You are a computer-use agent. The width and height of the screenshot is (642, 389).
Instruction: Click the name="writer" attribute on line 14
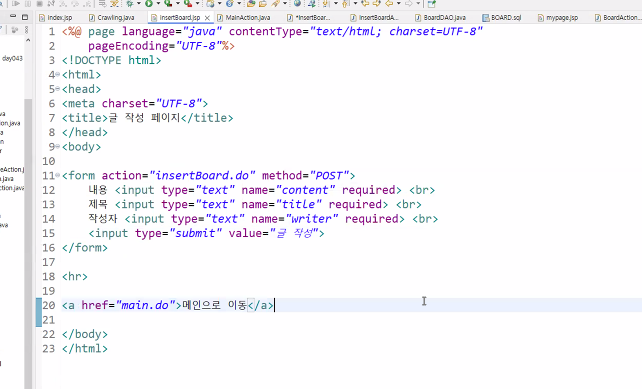point(295,219)
